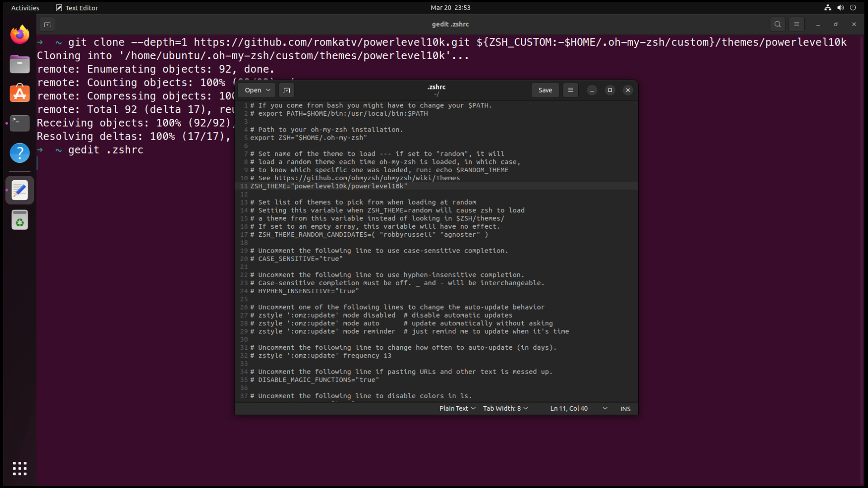Image resolution: width=868 pixels, height=488 pixels.
Task: Click zstyle mode disabled line 27
Action: click(x=382, y=315)
